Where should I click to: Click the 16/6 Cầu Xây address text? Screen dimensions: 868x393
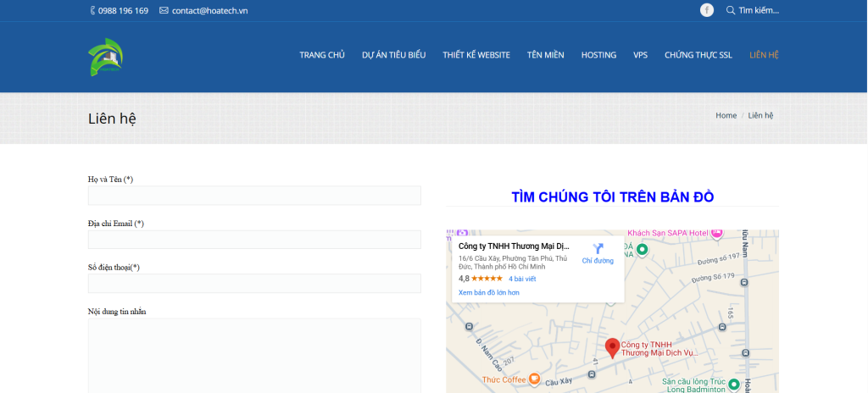513,263
